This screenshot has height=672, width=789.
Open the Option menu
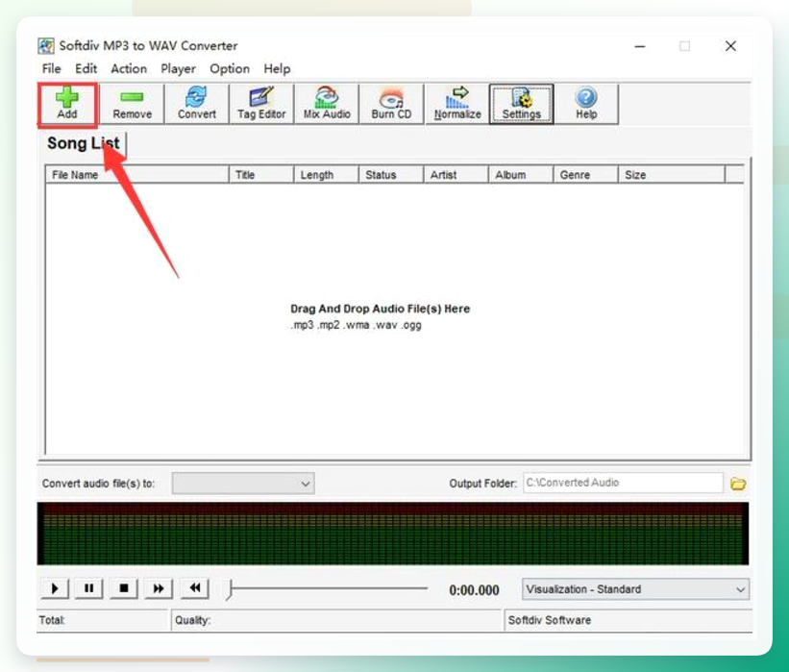tap(230, 68)
